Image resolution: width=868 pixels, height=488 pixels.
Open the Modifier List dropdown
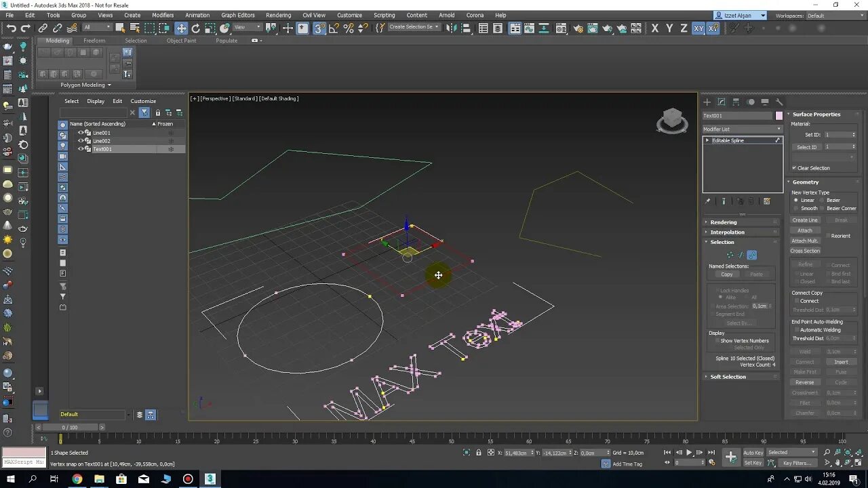pyautogui.click(x=742, y=129)
